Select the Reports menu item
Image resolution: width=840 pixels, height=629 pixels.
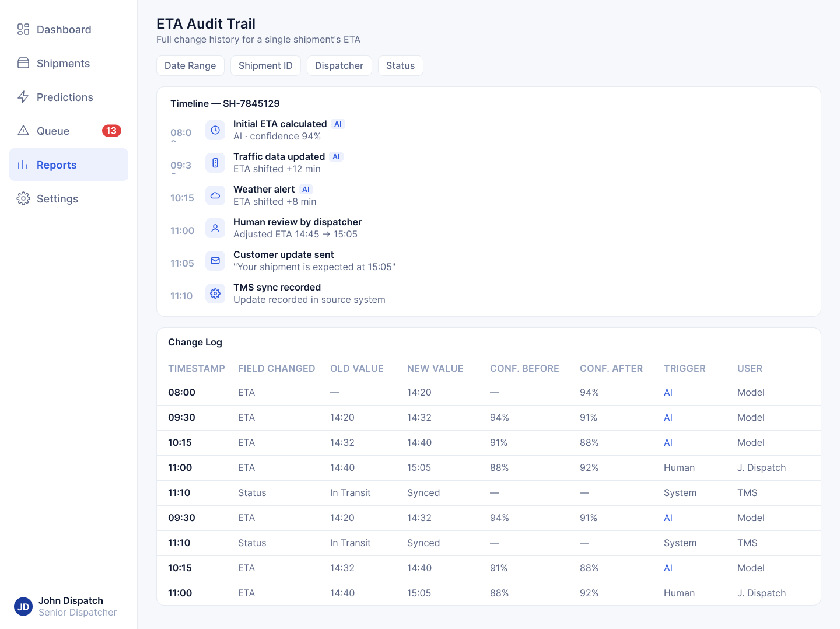(69, 165)
